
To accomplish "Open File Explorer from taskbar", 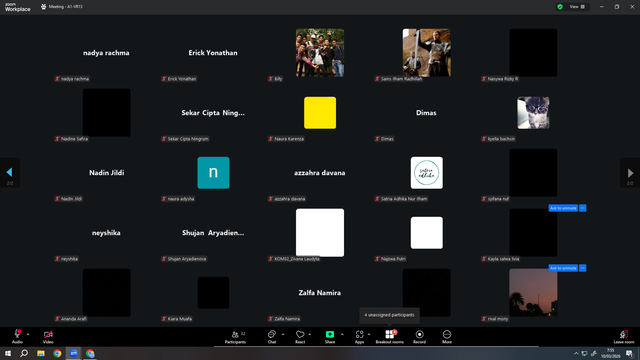I will tap(41, 353).
